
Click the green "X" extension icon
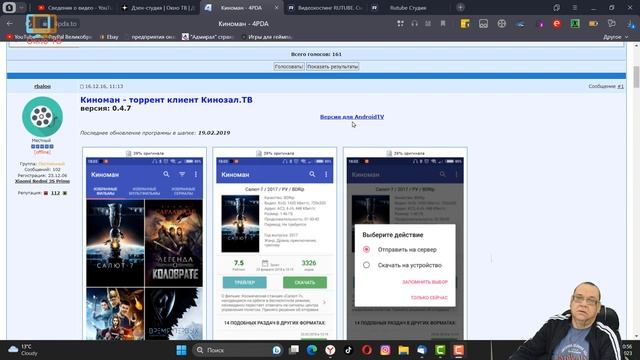575,24
